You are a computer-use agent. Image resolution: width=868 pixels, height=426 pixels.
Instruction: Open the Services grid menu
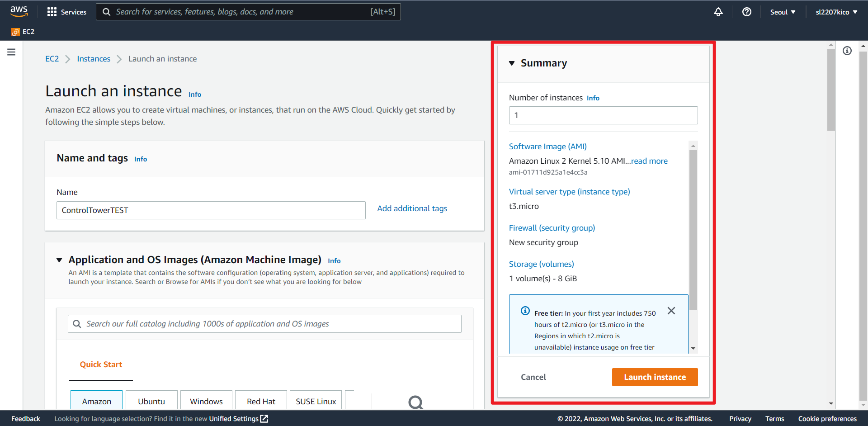coord(52,12)
